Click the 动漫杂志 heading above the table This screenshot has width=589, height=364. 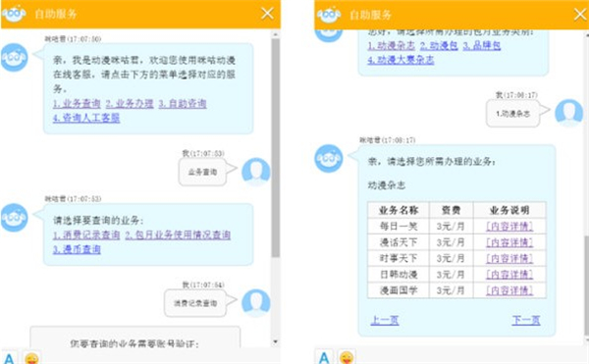coord(387,185)
